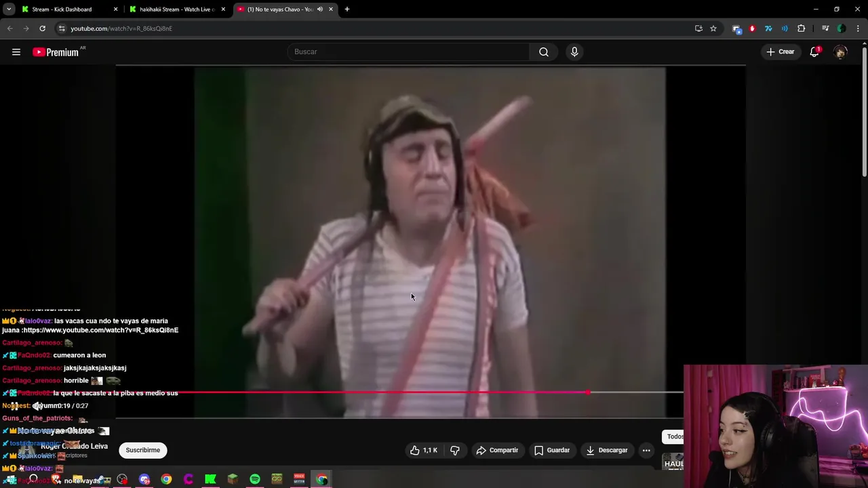Open the Extensions puzzle menu
This screenshot has width=868, height=488.
pyautogui.click(x=802, y=28)
